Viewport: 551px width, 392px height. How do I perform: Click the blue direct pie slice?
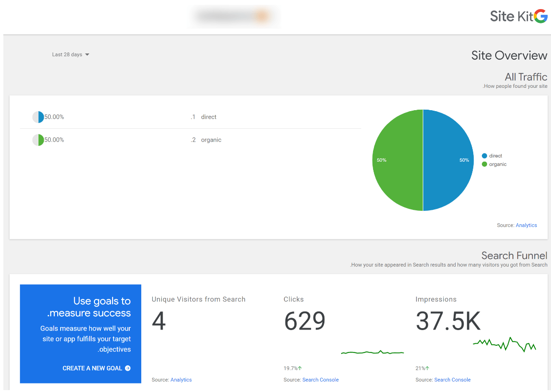click(448, 160)
